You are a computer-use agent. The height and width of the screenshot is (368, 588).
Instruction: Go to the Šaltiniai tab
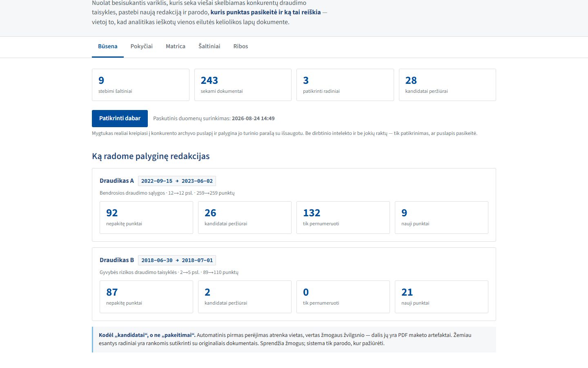(x=209, y=46)
